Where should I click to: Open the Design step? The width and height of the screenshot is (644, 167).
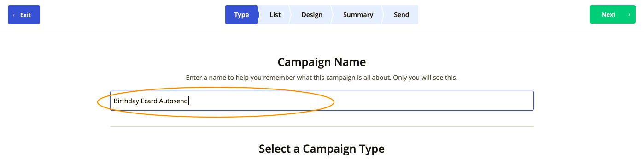coord(312,15)
